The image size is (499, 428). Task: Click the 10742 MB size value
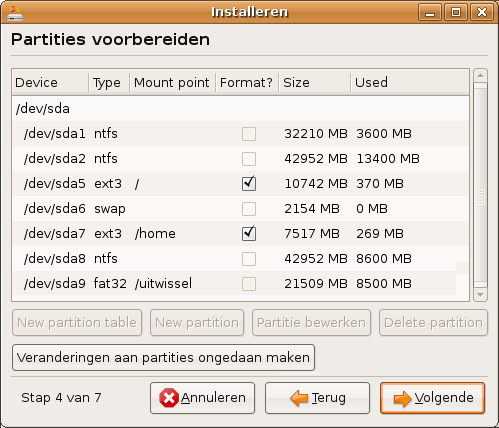[316, 184]
